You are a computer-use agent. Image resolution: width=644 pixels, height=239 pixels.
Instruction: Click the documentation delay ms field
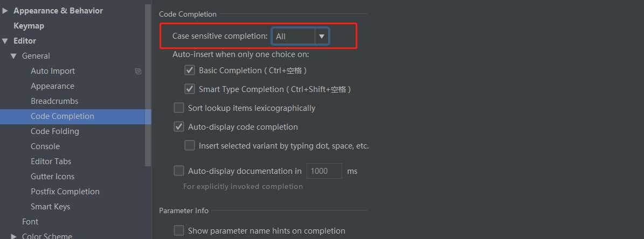click(324, 171)
